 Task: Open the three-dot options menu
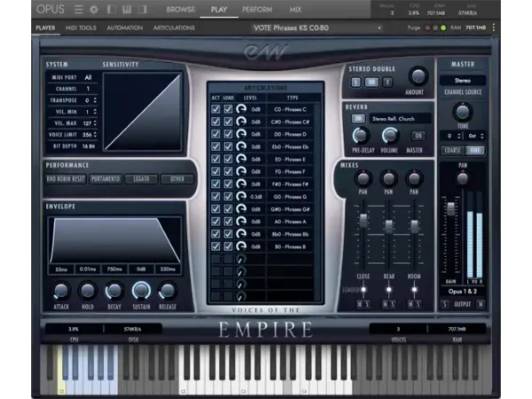click(494, 27)
